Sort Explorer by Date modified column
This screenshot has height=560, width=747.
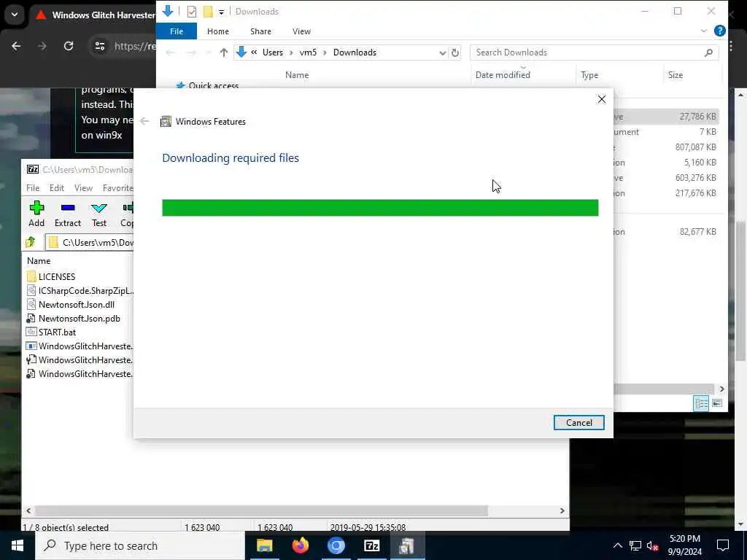pos(503,75)
